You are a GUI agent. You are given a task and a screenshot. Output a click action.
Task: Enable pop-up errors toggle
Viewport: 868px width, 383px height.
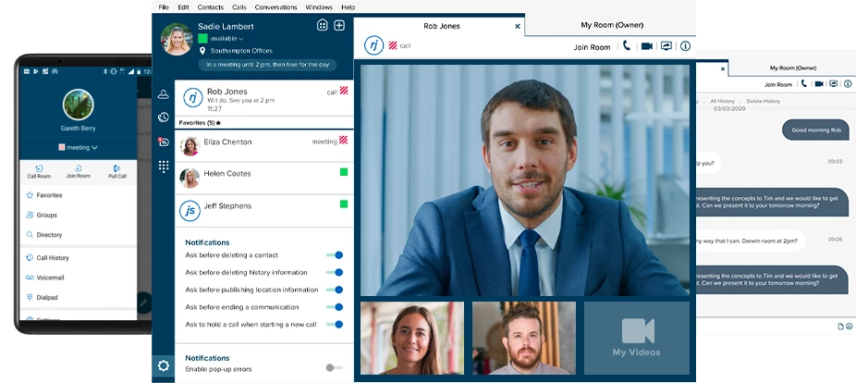335,367
